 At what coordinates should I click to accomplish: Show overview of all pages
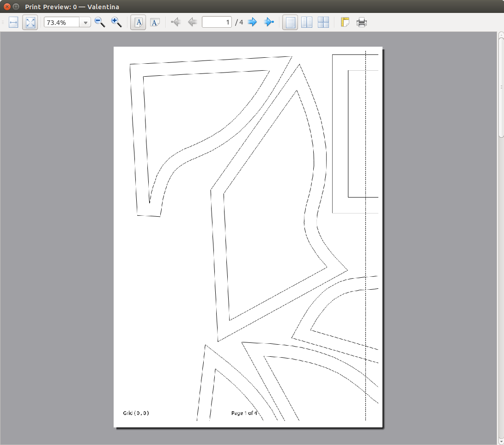coord(323,23)
